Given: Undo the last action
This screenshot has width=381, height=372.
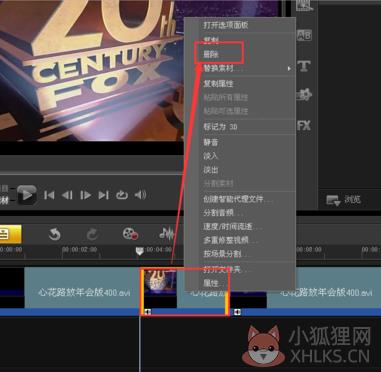Looking at the screenshot, I should coord(54,234).
